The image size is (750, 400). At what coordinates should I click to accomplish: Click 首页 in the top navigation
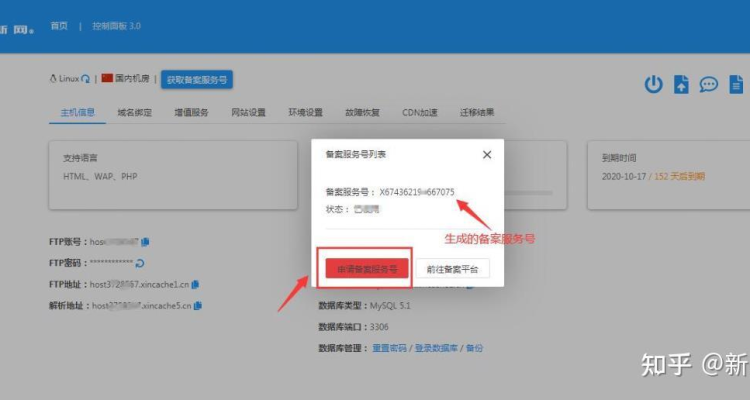pos(59,26)
